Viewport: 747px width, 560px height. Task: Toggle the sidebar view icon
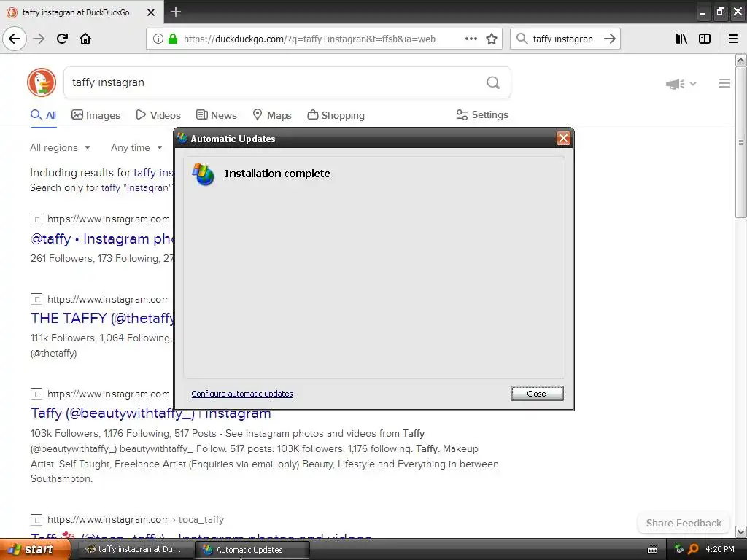(x=705, y=39)
